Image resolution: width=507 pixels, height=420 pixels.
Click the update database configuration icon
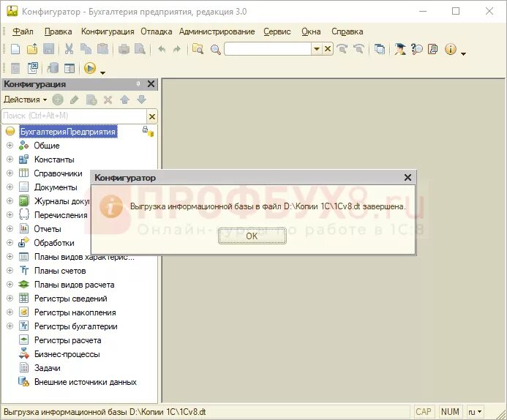click(x=53, y=68)
